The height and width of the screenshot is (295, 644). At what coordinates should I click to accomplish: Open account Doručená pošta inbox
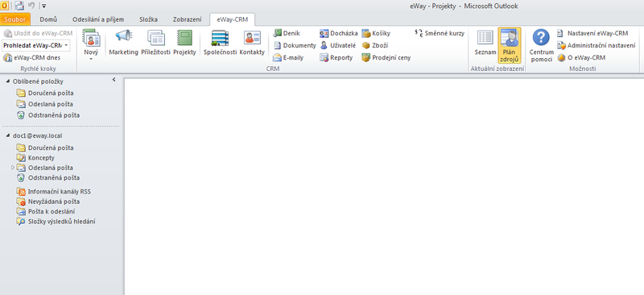tap(45, 147)
